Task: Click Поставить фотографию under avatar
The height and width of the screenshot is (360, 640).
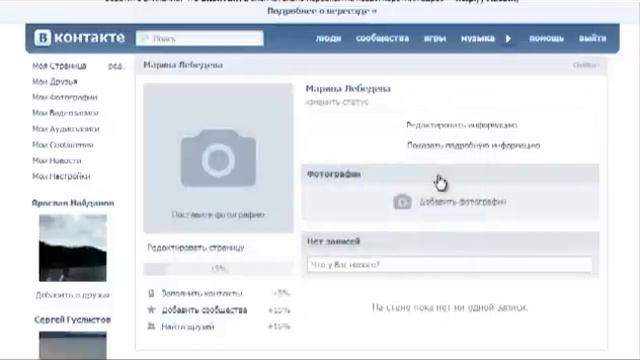Action: [x=218, y=214]
